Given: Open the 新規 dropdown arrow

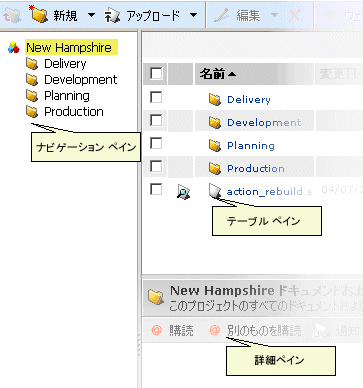Looking at the screenshot, I should coord(91,15).
